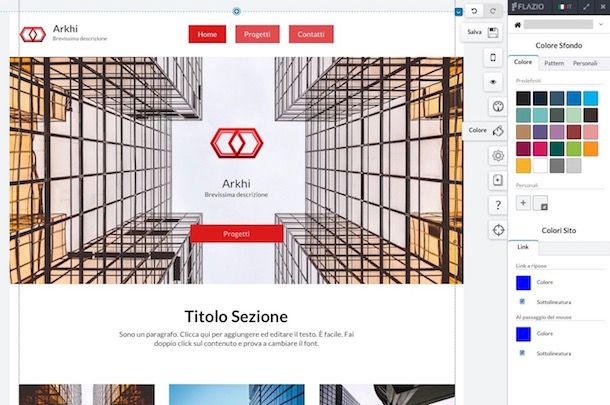The image size is (610, 405).
Task: Click the Flazio logo
Action: pyautogui.click(x=528, y=7)
